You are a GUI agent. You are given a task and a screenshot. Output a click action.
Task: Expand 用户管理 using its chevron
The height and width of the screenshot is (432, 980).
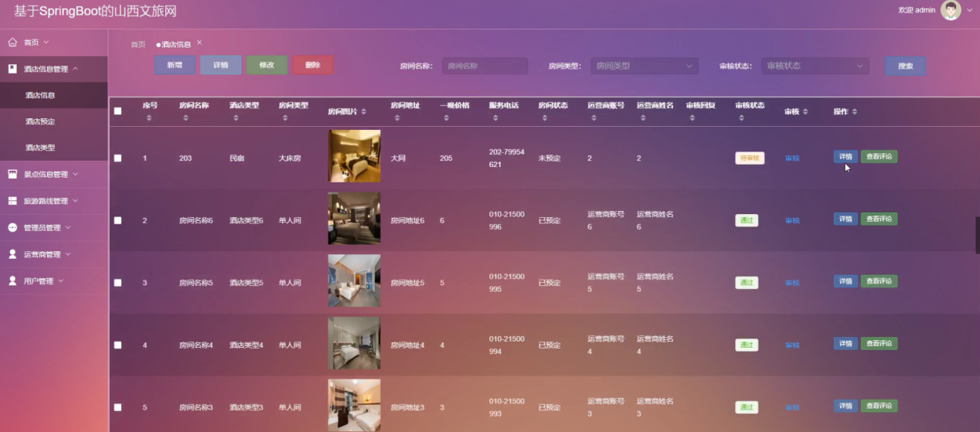coord(61,281)
